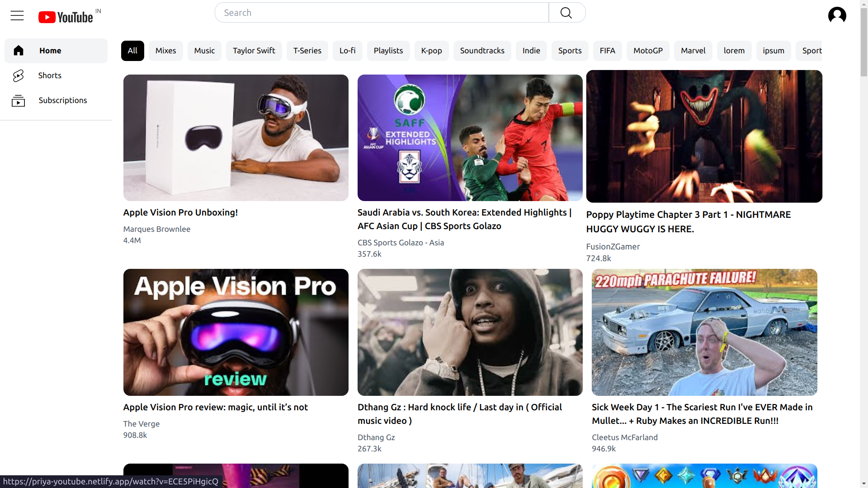
Task: Click 'Apple Vision Pro review: magic' title
Action: [216, 407]
